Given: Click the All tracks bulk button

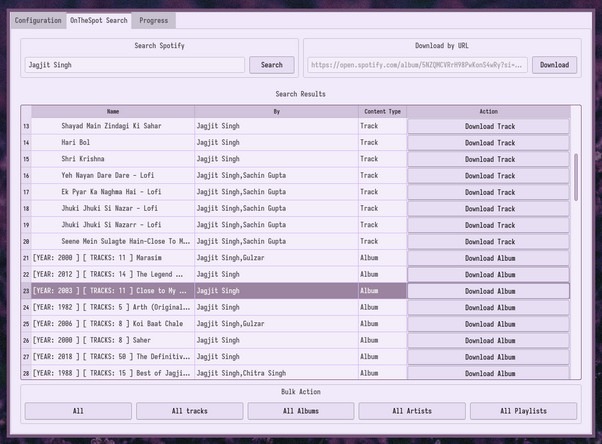Looking at the screenshot, I should coord(190,411).
